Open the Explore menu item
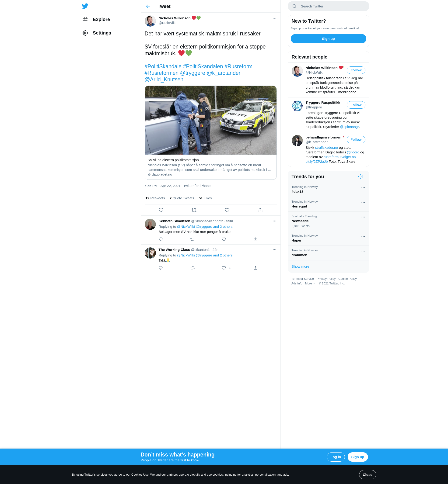The height and width of the screenshot is (484, 448). tap(101, 19)
